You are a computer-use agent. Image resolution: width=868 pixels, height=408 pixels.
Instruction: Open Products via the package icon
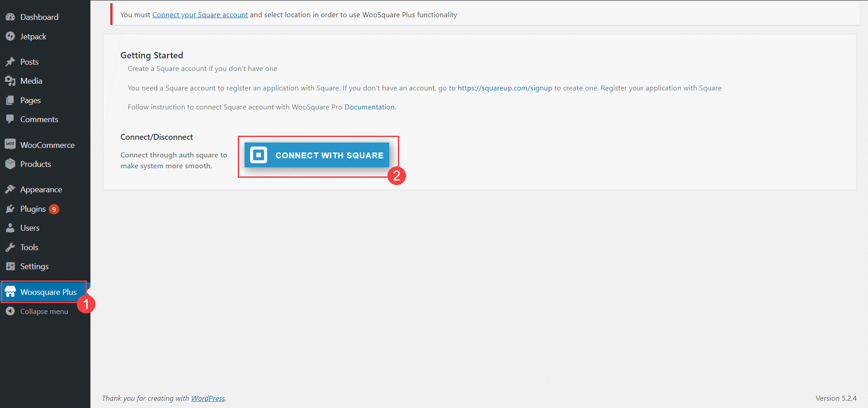click(10, 164)
